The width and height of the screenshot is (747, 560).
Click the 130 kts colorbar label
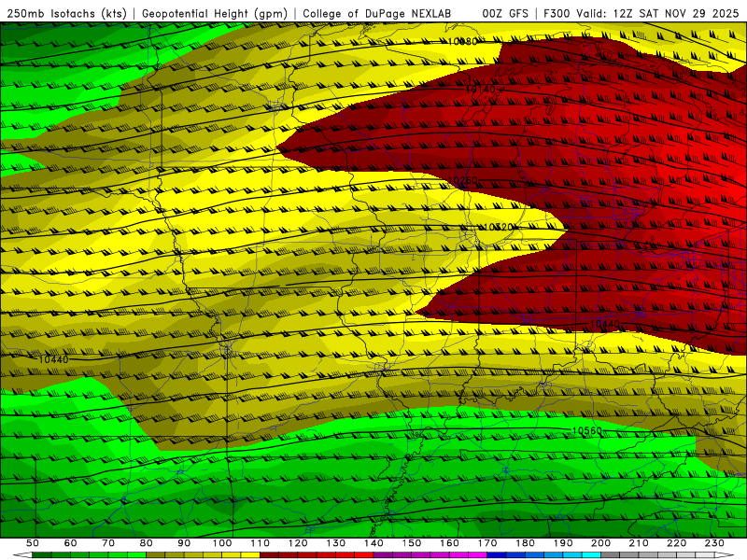click(x=336, y=543)
